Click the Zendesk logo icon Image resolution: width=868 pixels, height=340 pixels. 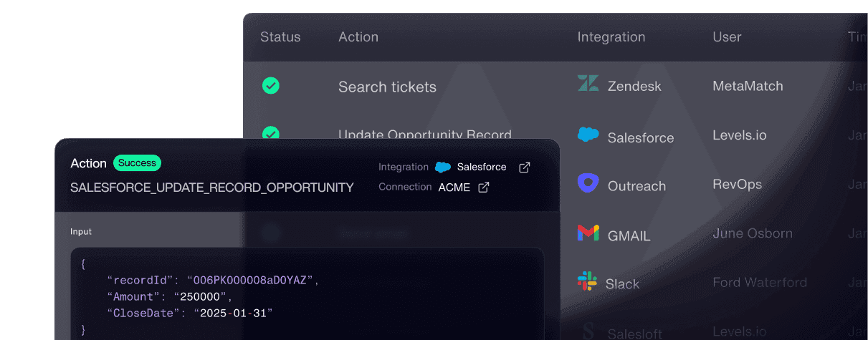pos(588,84)
